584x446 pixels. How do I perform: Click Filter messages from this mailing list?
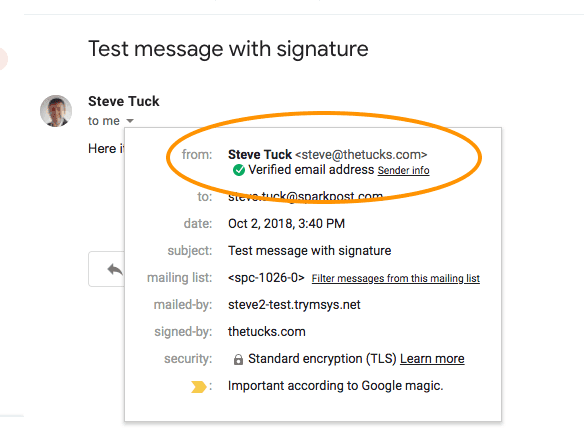click(396, 278)
